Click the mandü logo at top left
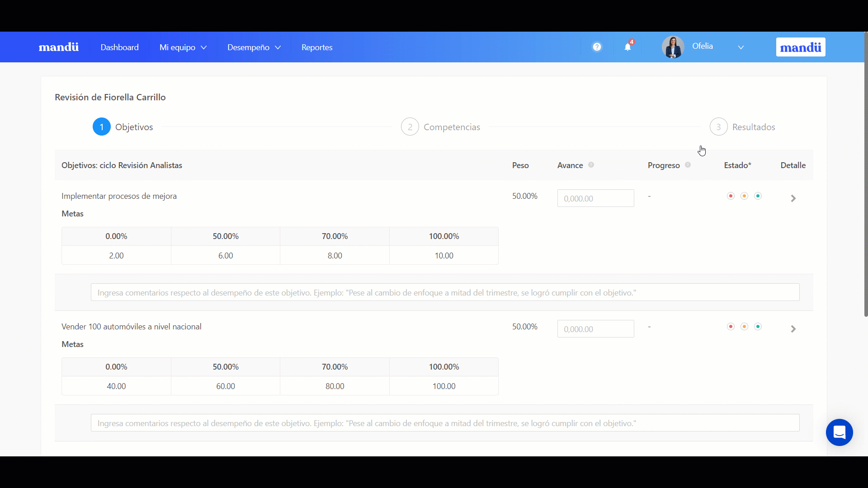 (59, 47)
